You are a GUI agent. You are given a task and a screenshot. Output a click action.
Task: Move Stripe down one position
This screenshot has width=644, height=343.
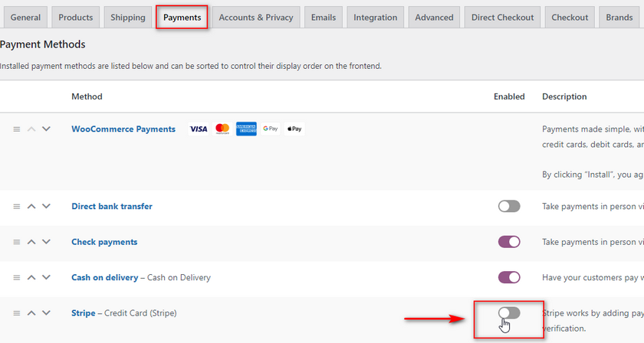pyautogui.click(x=46, y=312)
